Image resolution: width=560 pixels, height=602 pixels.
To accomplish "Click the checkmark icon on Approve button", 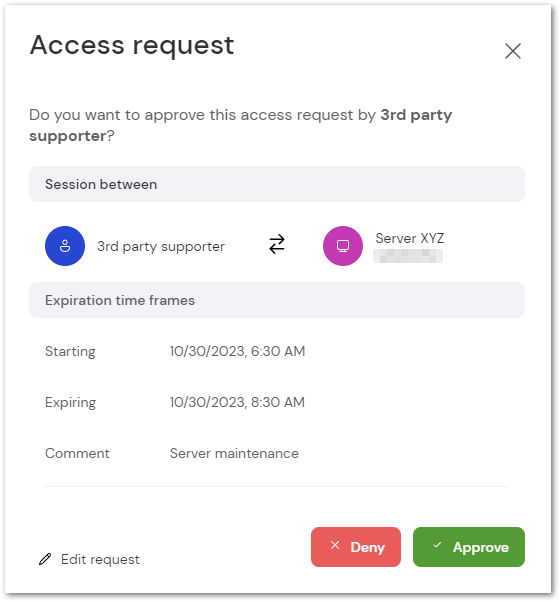I will (437, 544).
